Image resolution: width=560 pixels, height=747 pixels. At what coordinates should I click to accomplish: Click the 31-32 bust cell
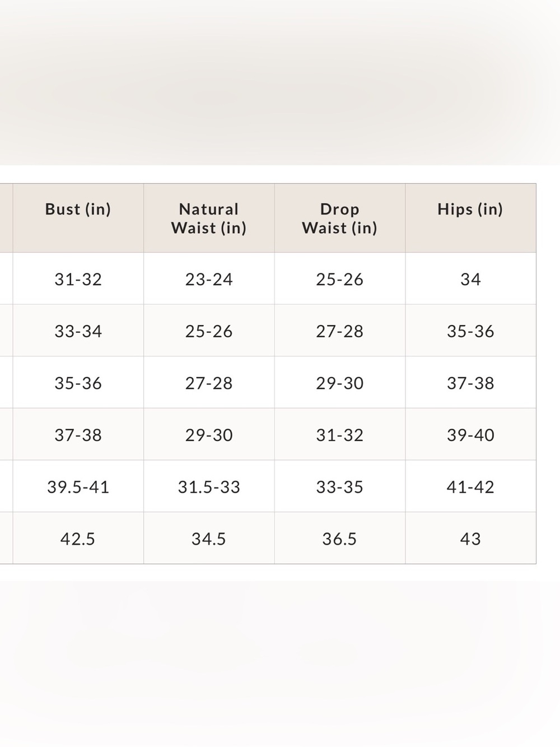pyautogui.click(x=78, y=279)
